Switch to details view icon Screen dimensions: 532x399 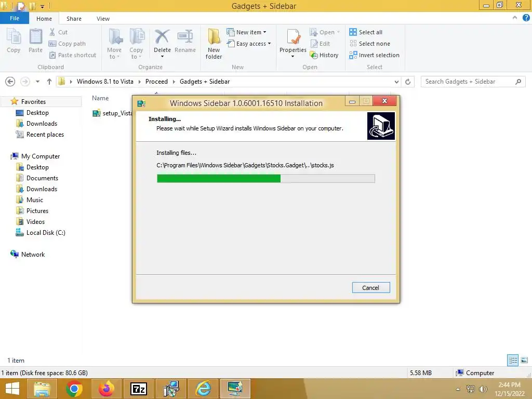tap(513, 360)
